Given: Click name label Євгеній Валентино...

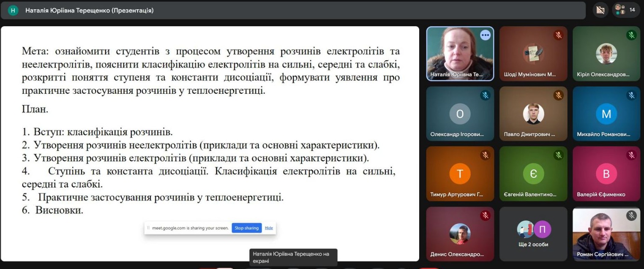Looking at the screenshot, I should (530, 195).
